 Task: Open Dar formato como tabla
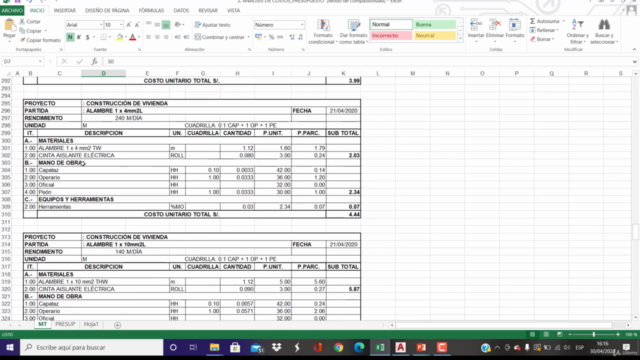point(353,32)
